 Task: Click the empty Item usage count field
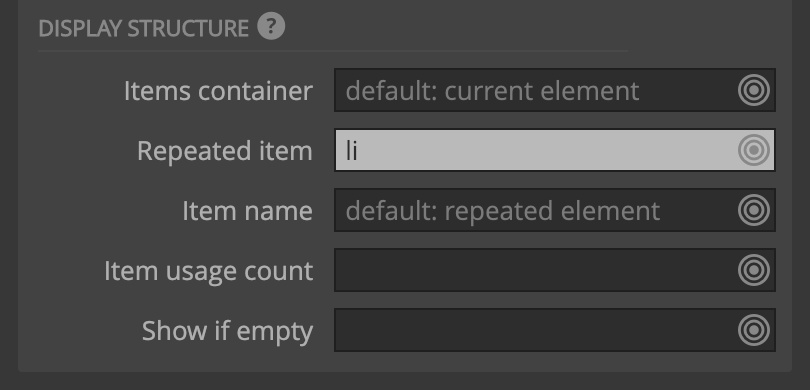pos(555,270)
